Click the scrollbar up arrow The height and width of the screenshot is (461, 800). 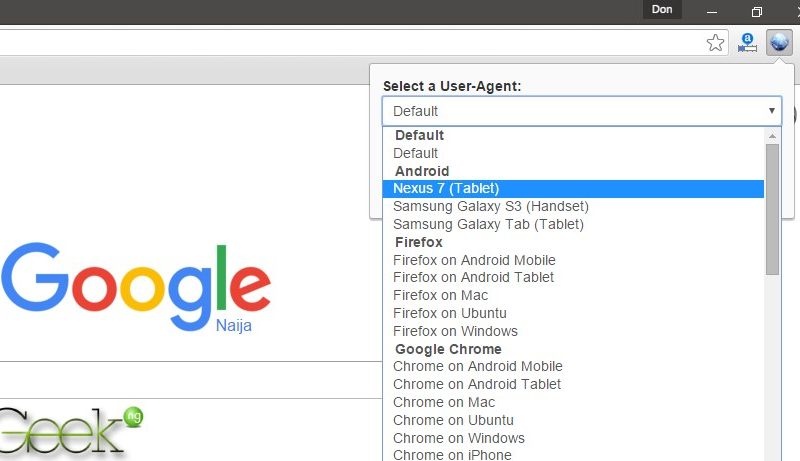[x=772, y=134]
